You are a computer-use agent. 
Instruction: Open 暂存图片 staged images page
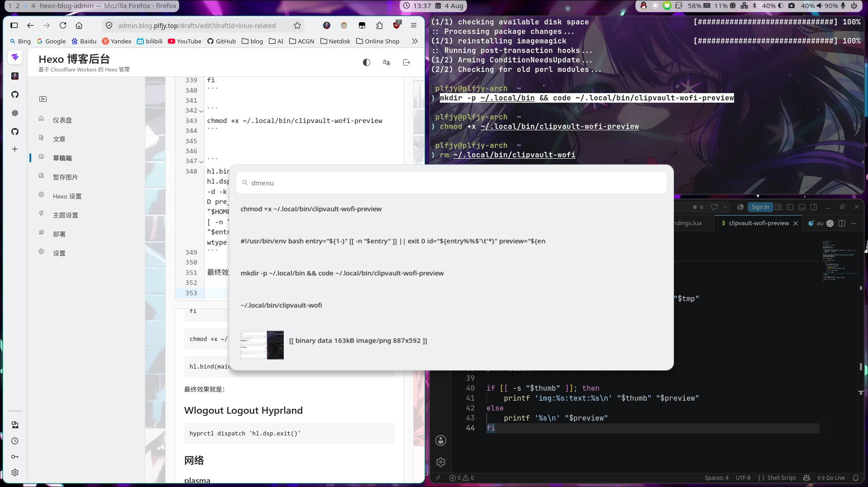coord(66,177)
